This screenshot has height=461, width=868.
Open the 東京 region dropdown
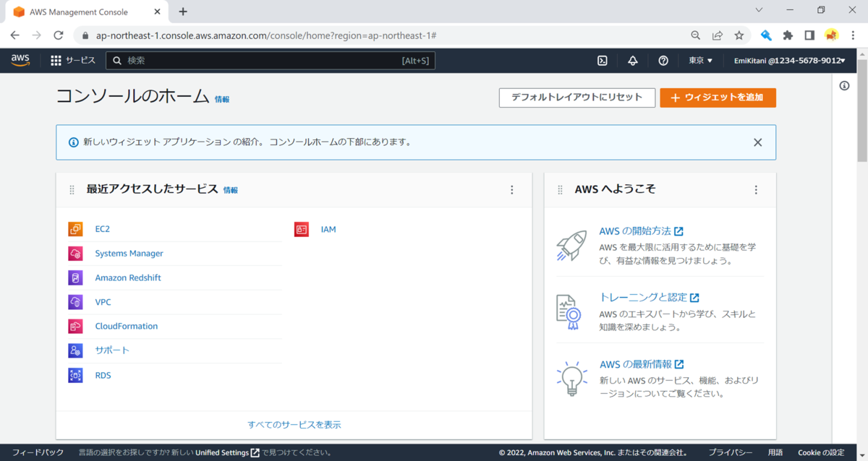click(700, 61)
